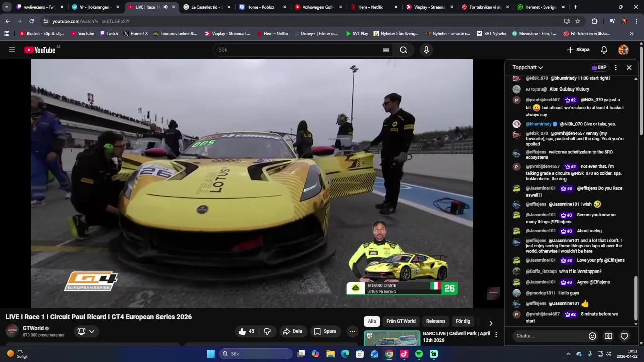Screen dimensions: 644x362
Task: Click the Chatta message input
Action: click(549, 336)
